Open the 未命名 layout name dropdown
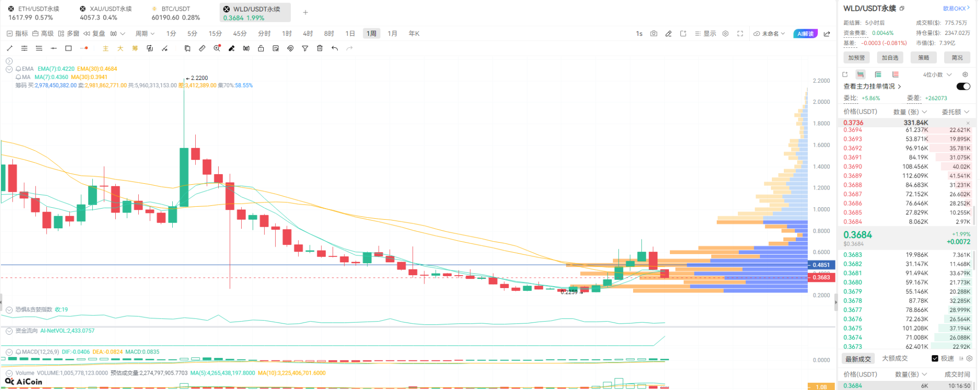The image size is (980, 390). coord(769,33)
